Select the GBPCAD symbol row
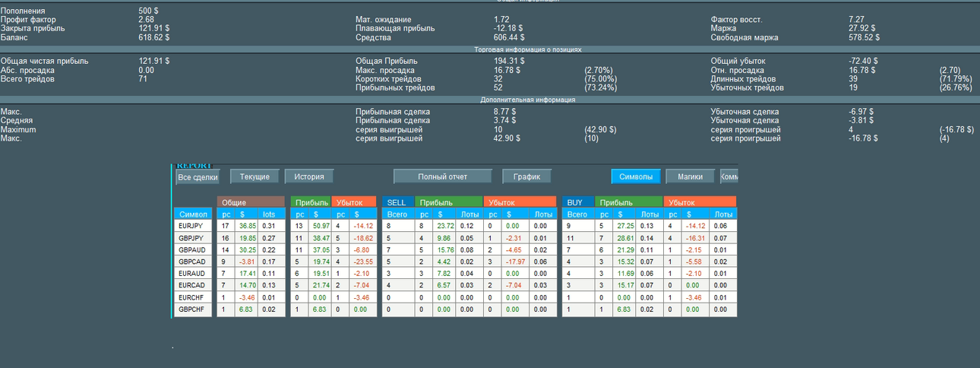Screen dimensions: 980x368 click(194, 262)
